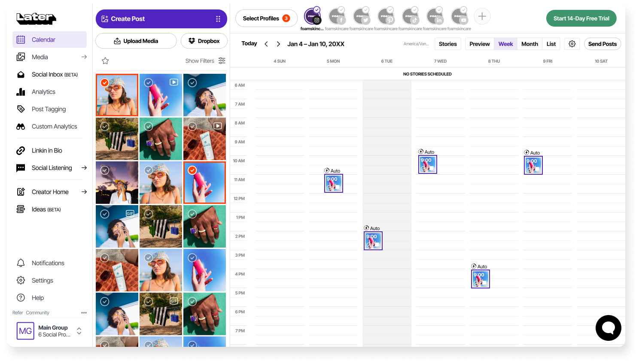Expand the Media submenu arrow
Viewport: 639px width, 364px height.
coord(84,57)
